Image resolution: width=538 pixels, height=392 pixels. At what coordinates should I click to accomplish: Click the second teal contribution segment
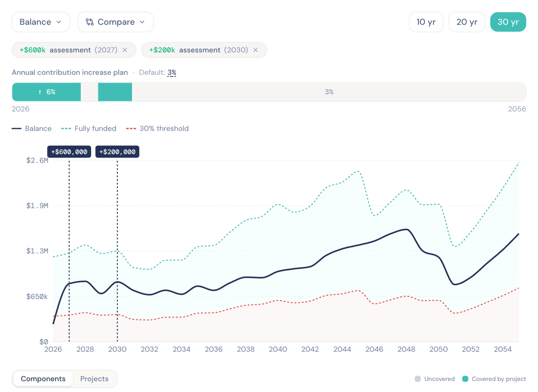pos(115,92)
